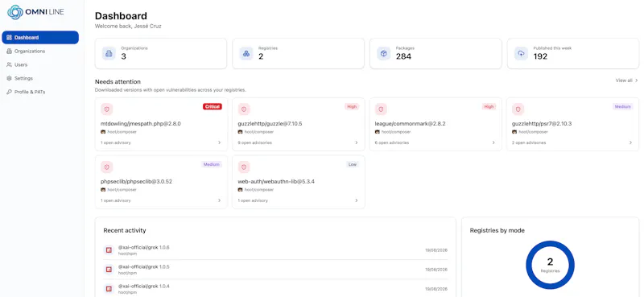
Task: Click the shield icon on webauthn-lib card
Action: [244, 167]
